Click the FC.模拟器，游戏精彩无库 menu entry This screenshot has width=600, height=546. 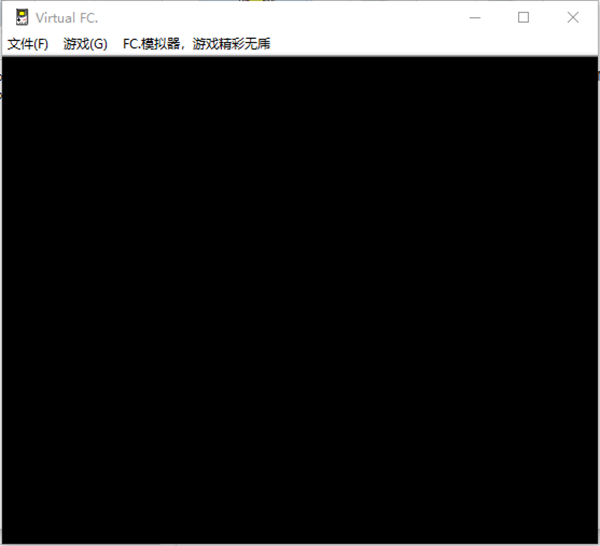pos(196,44)
